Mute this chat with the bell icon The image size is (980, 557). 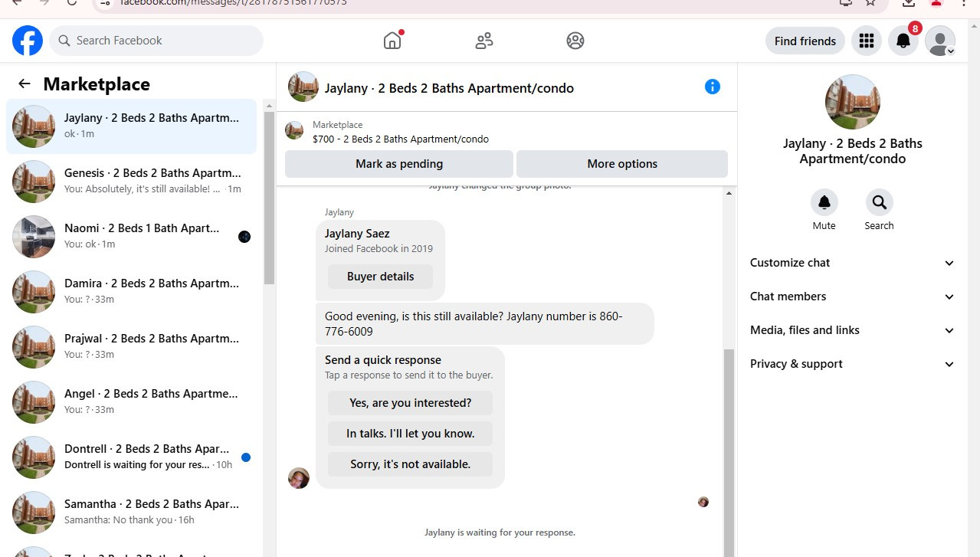824,202
